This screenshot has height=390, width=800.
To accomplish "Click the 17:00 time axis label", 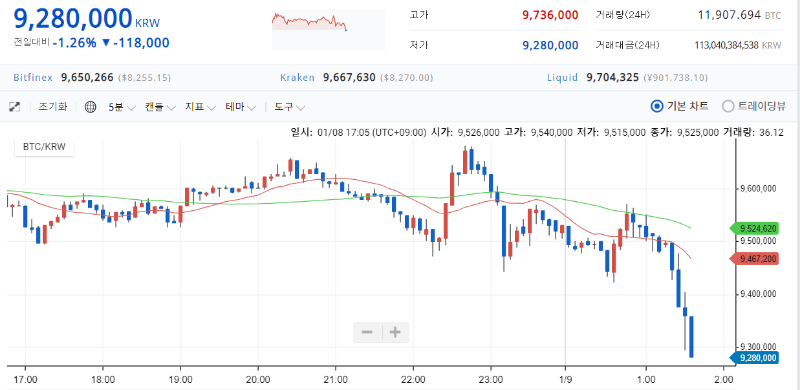I will 26,380.
